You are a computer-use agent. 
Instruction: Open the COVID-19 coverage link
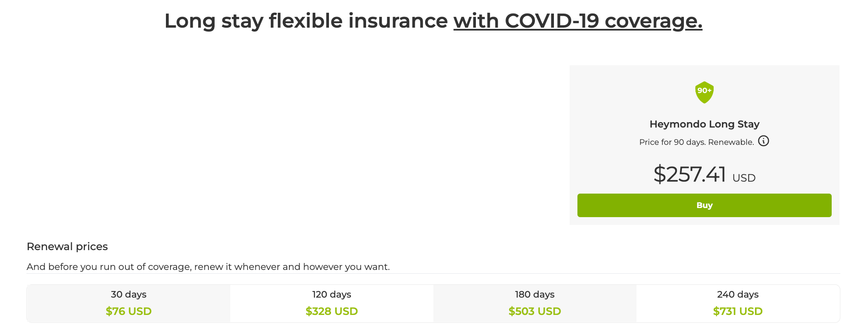click(x=577, y=21)
